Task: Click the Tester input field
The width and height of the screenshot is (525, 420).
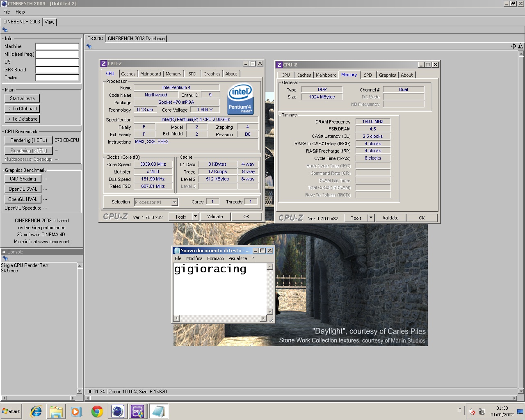Action: [x=57, y=78]
